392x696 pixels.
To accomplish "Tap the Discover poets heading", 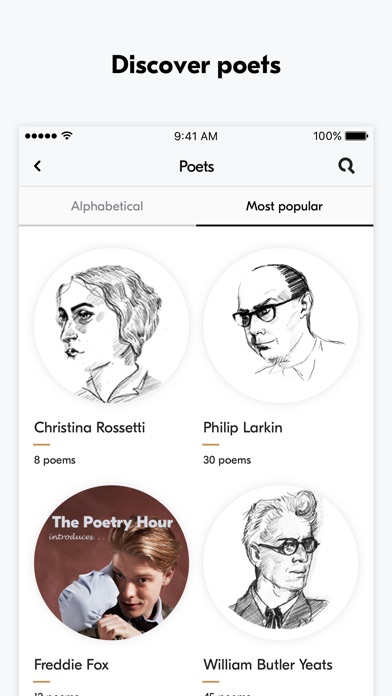I will coord(196,65).
